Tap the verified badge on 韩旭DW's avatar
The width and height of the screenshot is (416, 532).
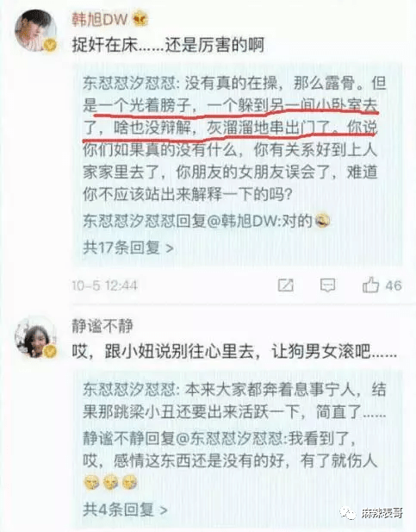pos(50,45)
